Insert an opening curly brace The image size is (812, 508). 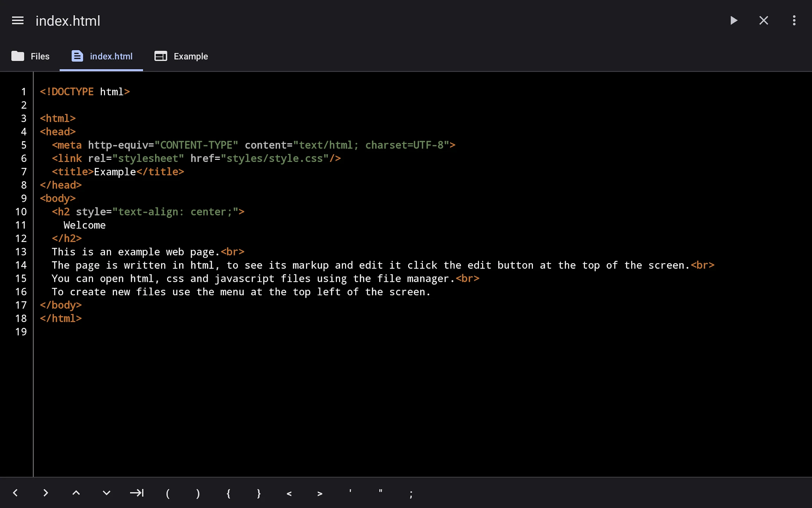[228, 493]
